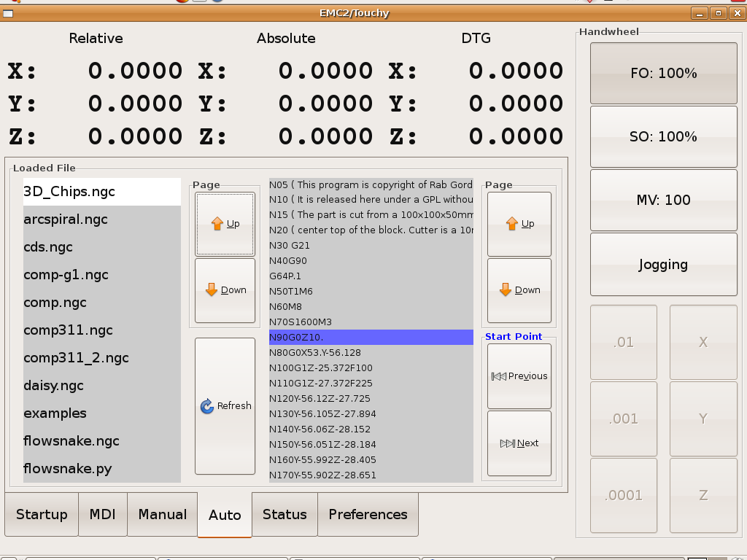Click the G-code line G64P.1

(371, 276)
